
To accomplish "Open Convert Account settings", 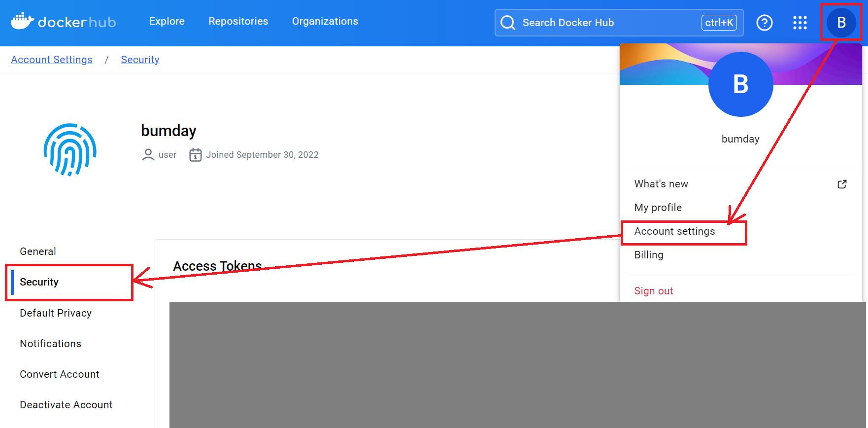I will pos(60,374).
